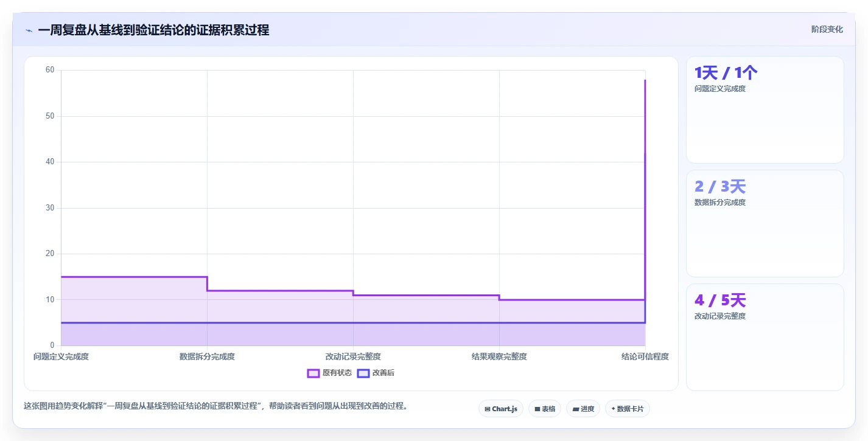Toggle the 改善后 legend entry
The width and height of the screenshot is (868, 441).
[376, 373]
